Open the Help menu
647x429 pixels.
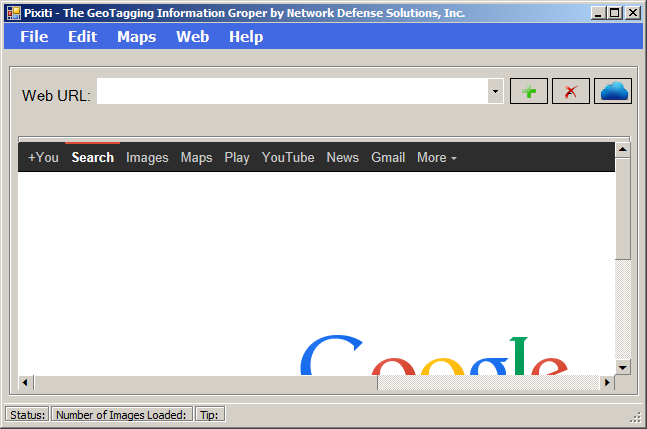pos(246,37)
